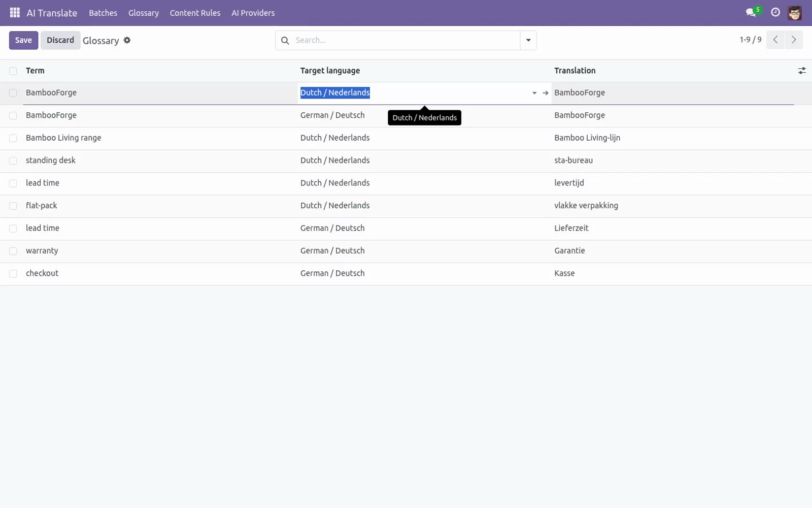Screen dimensions: 812x508
Task: Click the 1-9 / 9 pager counter
Action: point(750,40)
